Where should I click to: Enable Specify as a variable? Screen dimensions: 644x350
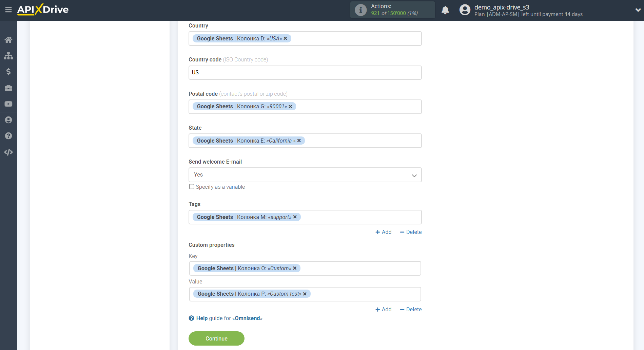tap(192, 186)
